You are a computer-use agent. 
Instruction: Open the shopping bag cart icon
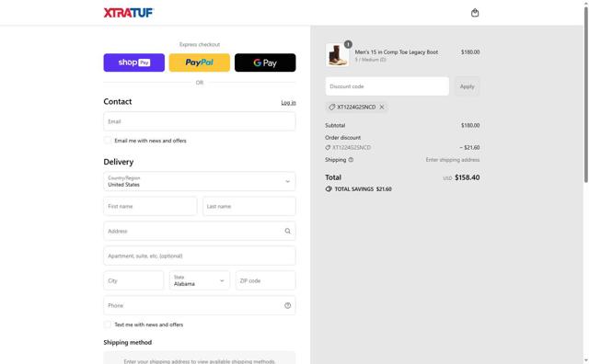[x=475, y=13]
